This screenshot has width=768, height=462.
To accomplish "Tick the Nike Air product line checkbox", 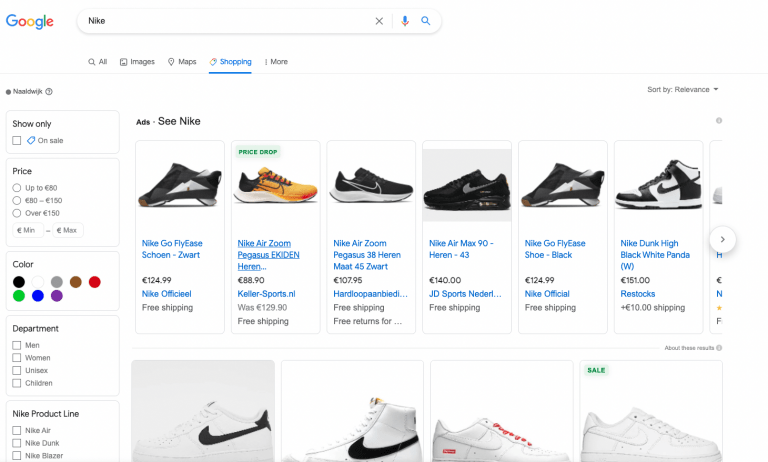I will tap(17, 430).
